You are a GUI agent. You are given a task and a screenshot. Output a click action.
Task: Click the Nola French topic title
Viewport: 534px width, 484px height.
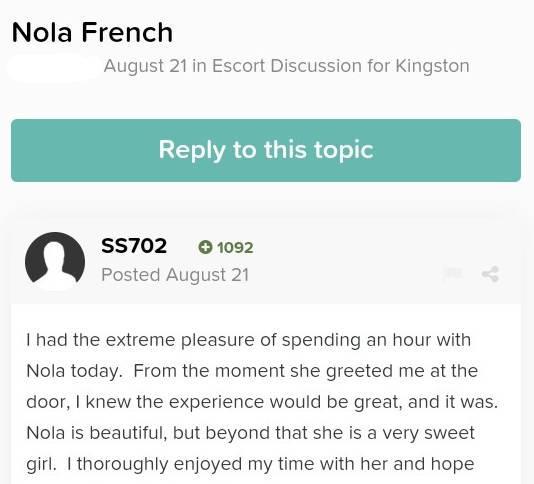pyautogui.click(x=92, y=33)
